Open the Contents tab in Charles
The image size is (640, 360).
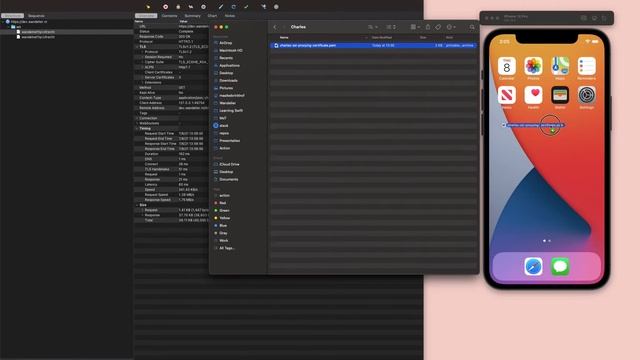[x=169, y=16]
